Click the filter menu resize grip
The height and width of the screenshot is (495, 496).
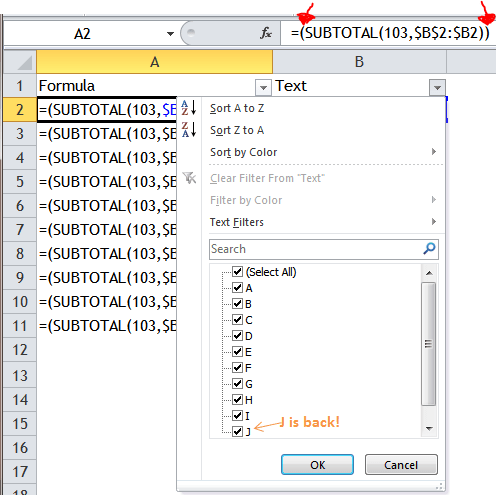coord(440,486)
